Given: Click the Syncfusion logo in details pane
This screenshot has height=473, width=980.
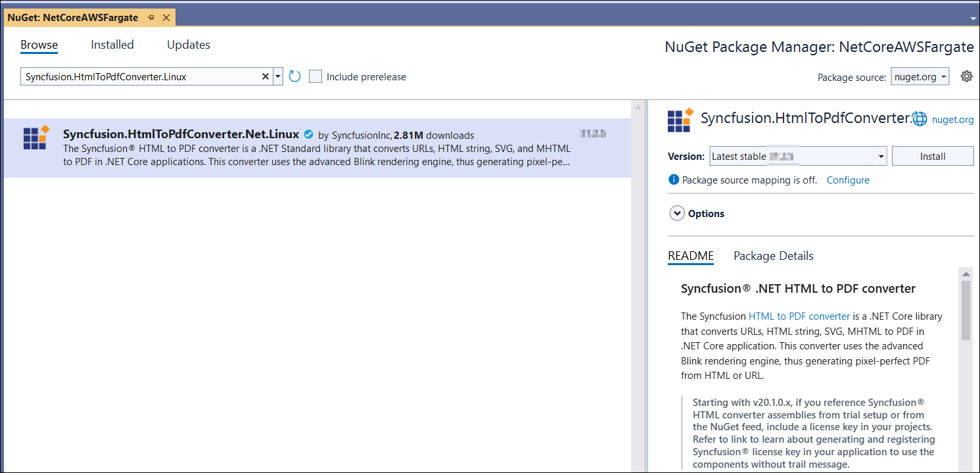Looking at the screenshot, I should [680, 120].
